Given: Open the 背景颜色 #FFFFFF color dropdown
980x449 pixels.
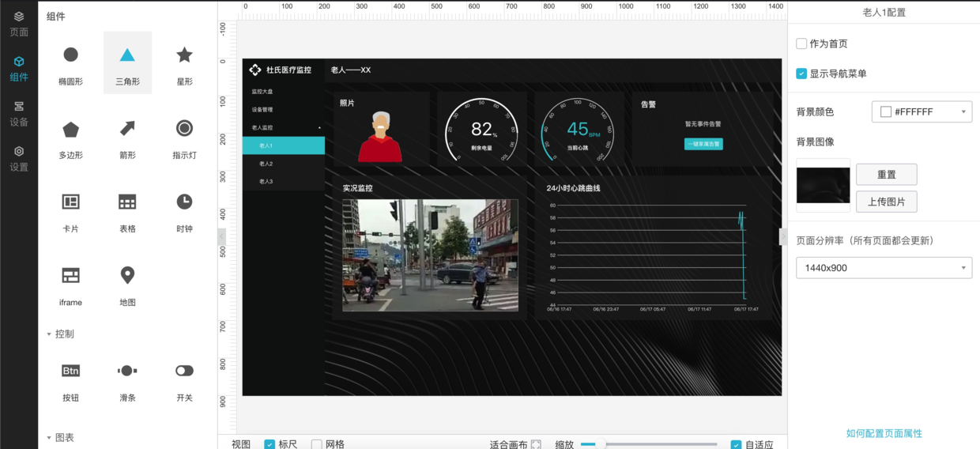Looking at the screenshot, I should point(922,111).
